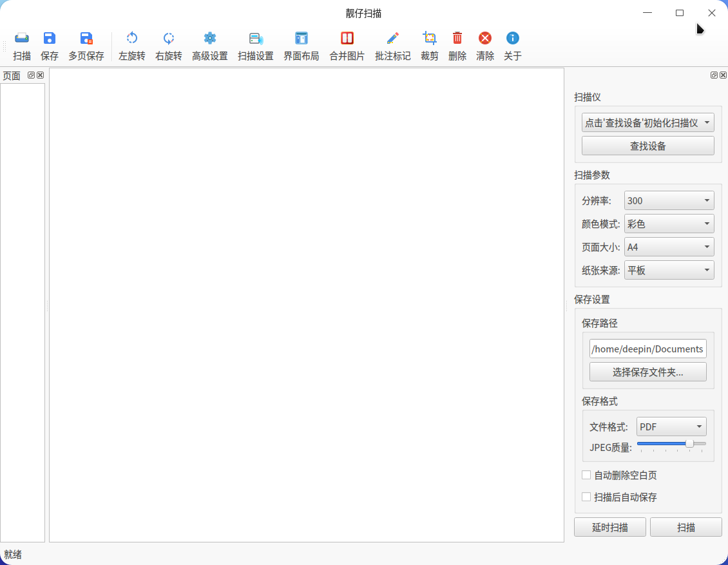Expand the 分辨率 resolution dropdown
Image resolution: width=728 pixels, height=565 pixels.
(x=669, y=200)
